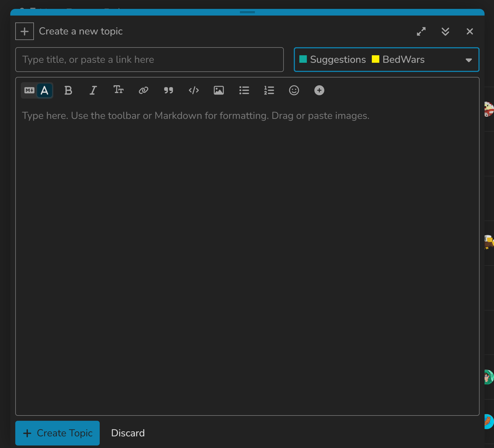Insert a numbered list
The width and height of the screenshot is (494, 448).
[x=269, y=91]
